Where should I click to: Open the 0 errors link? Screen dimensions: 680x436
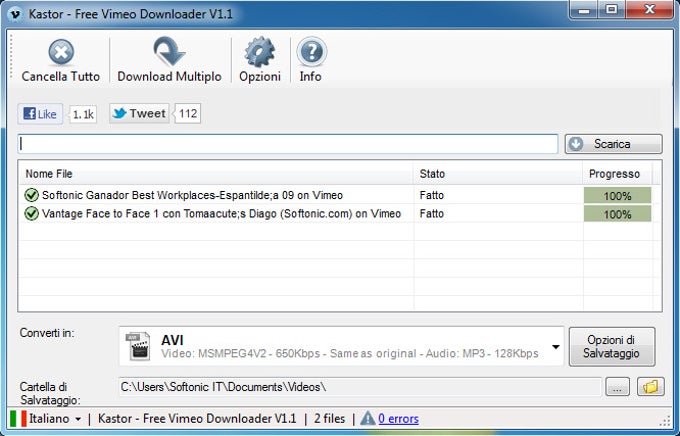399,419
